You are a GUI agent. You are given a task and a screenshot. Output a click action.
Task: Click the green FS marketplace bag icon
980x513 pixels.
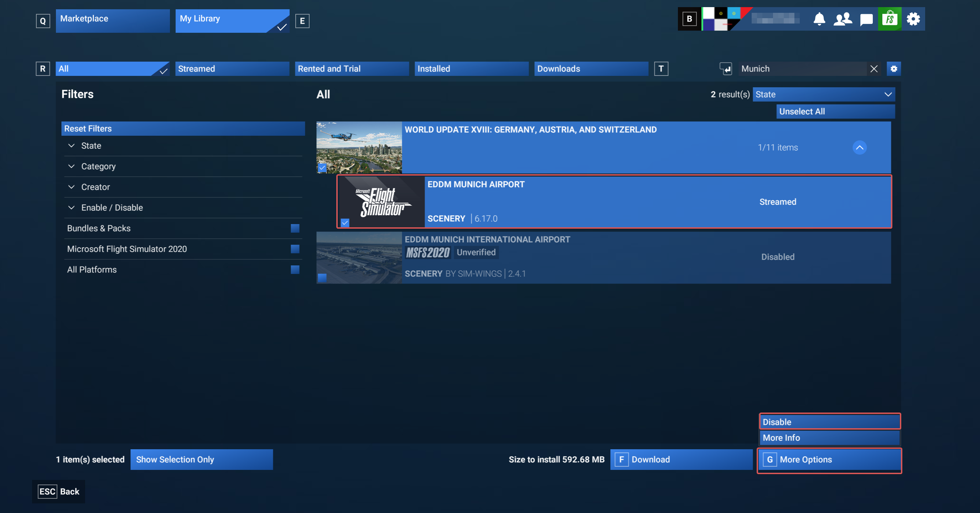(x=890, y=19)
